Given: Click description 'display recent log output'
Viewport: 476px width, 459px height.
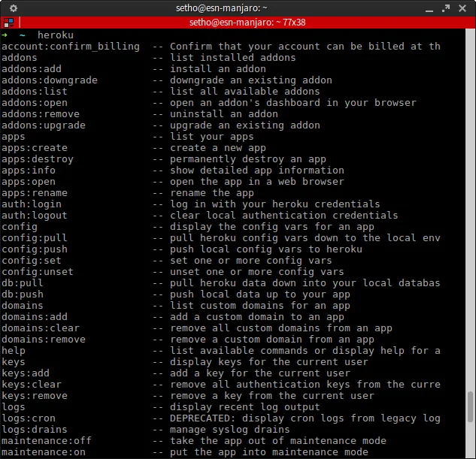Looking at the screenshot, I should [245, 407].
